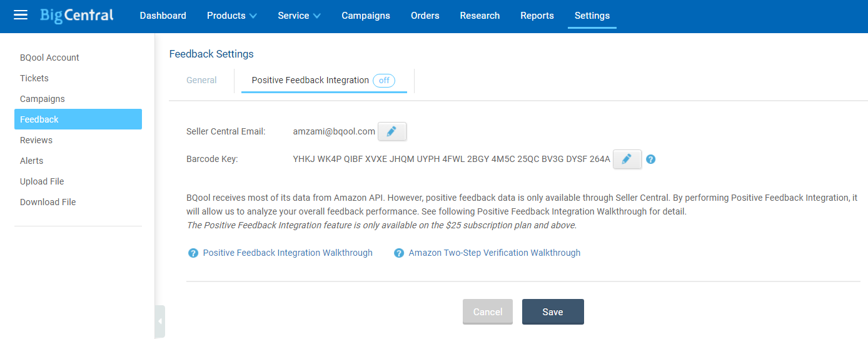Collapse the sidebar with arrow handle
868x339 pixels.
pyautogui.click(x=160, y=321)
